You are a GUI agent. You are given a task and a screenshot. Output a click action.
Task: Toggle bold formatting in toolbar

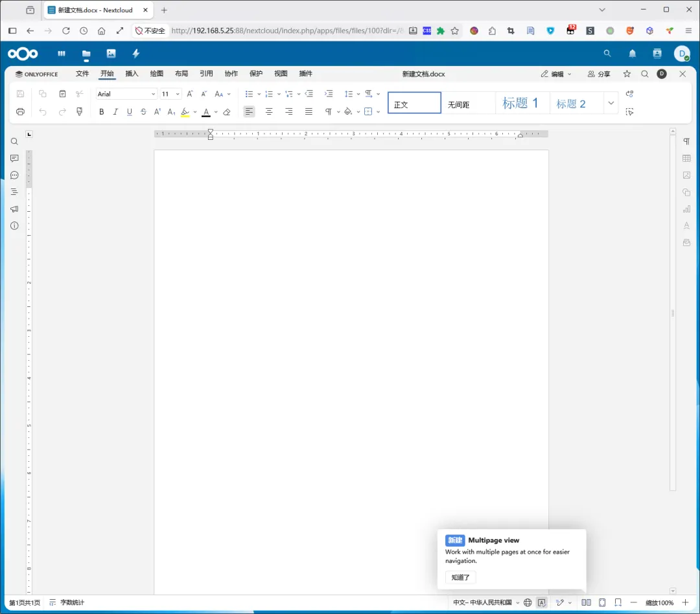pos(101,111)
